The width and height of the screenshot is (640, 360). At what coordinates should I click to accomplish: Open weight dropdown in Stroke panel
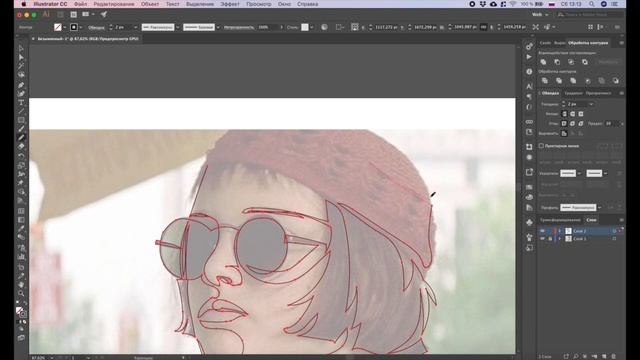591,104
